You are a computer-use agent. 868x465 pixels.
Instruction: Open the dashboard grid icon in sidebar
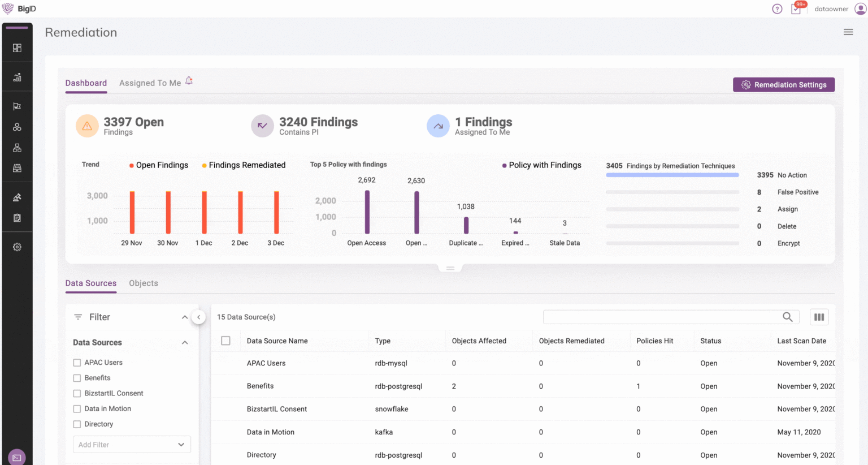click(17, 48)
